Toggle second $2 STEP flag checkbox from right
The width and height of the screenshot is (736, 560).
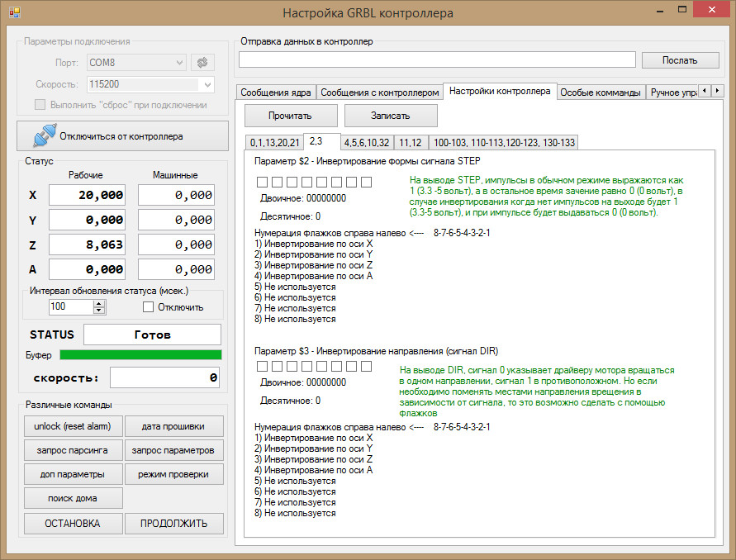point(352,183)
